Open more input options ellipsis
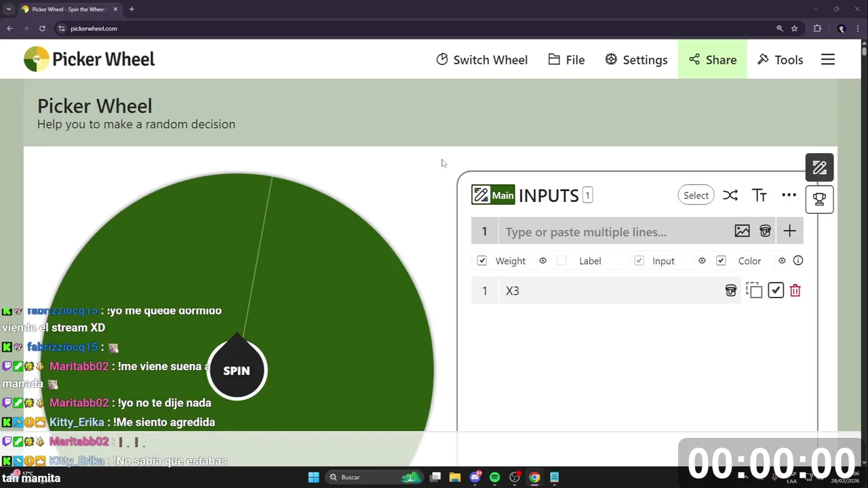Screen dimensions: 868x488 (x=789, y=195)
